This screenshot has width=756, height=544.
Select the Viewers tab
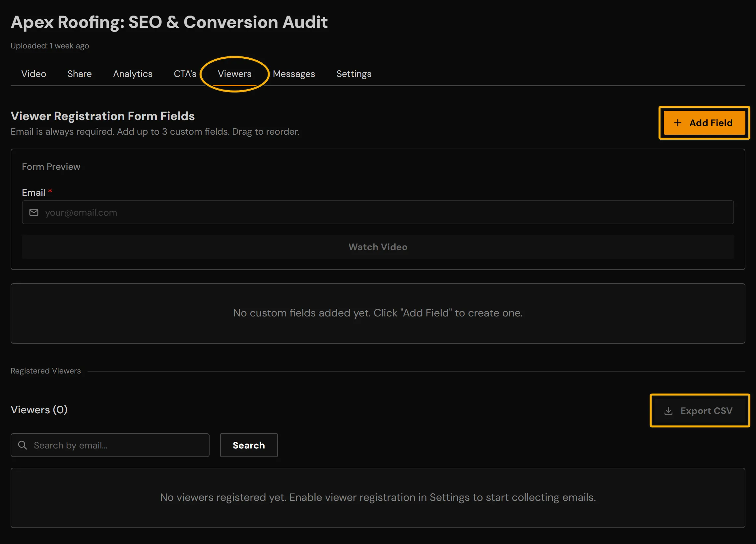(x=235, y=74)
